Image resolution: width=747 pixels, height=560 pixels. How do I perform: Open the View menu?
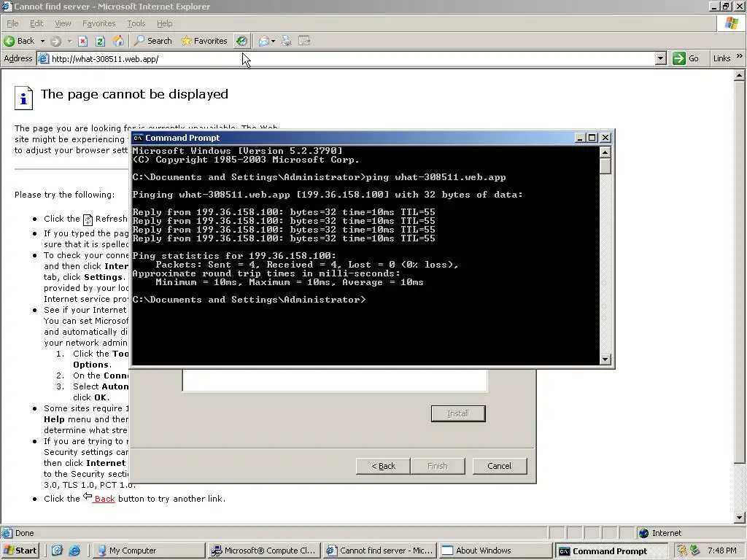[63, 23]
